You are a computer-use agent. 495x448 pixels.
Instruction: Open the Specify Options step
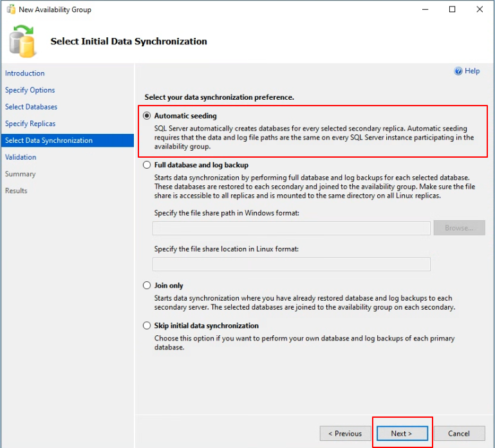click(30, 90)
